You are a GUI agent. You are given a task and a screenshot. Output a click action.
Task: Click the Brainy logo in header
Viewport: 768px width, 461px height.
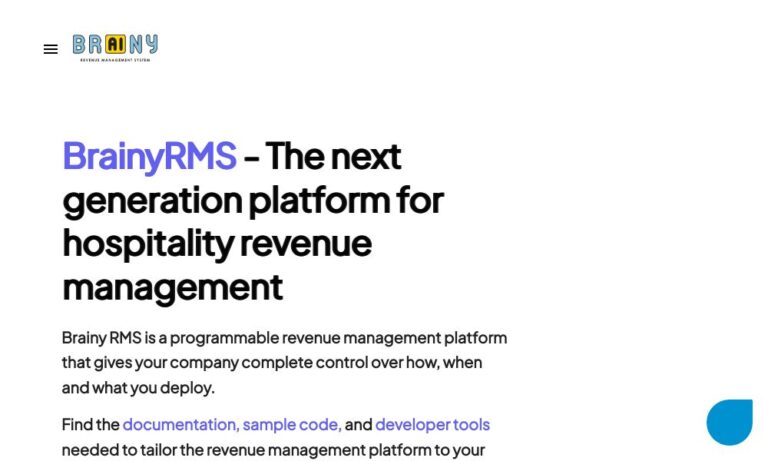pyautogui.click(x=115, y=48)
